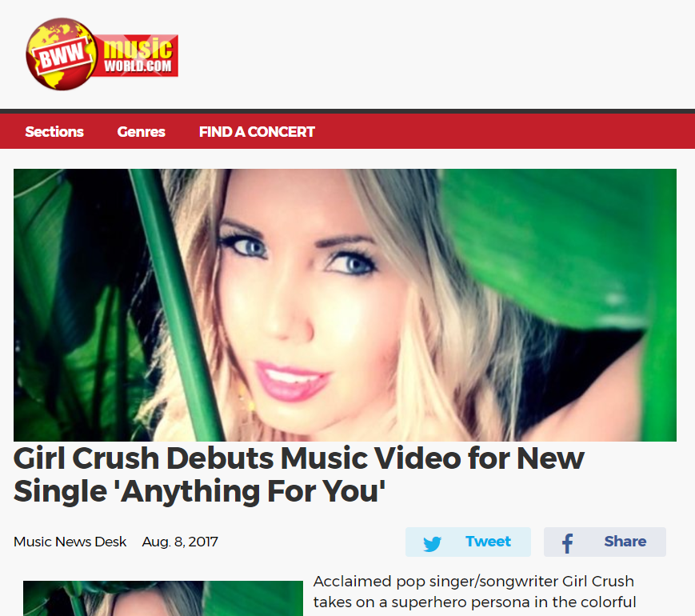Click the Facebook f icon
Image resolution: width=695 pixels, height=616 pixels.
(568, 543)
